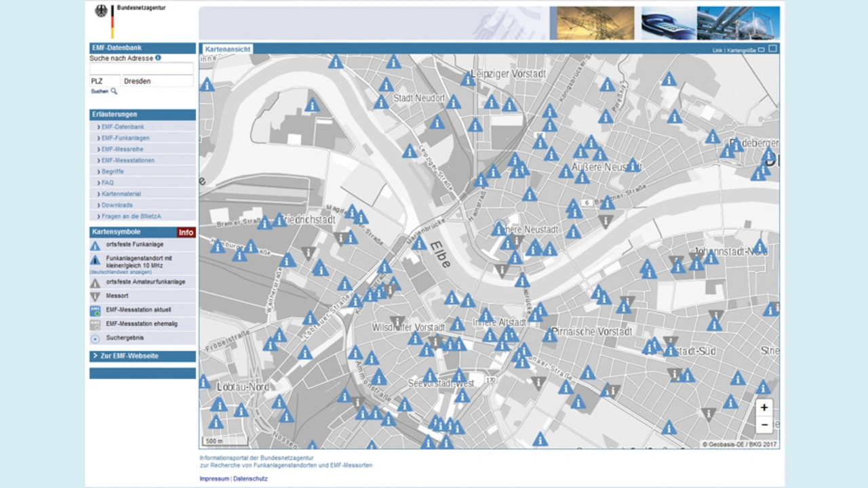Click the Impressum footer link
The width and height of the screenshot is (868, 488).
[x=214, y=479]
